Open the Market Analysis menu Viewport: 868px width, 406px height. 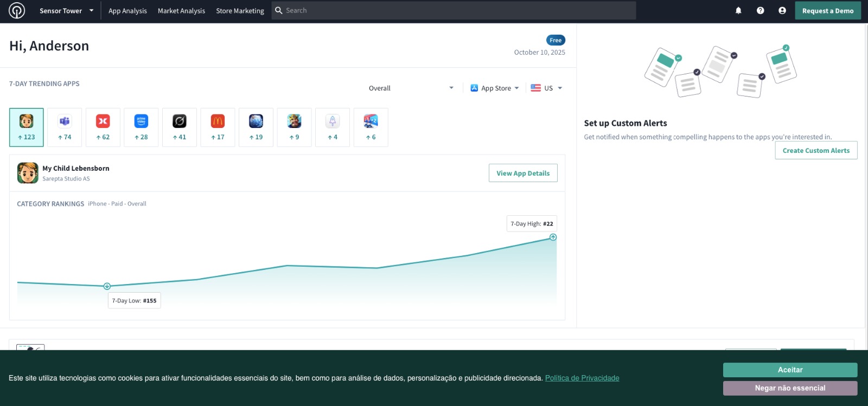[x=181, y=11]
